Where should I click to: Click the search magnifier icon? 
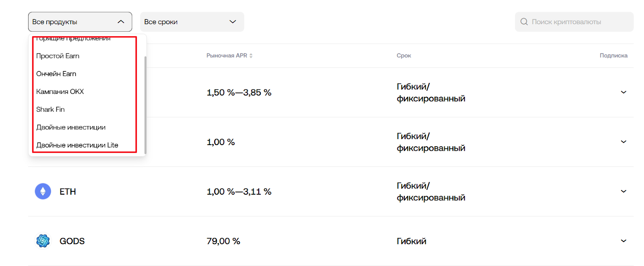[x=524, y=22]
